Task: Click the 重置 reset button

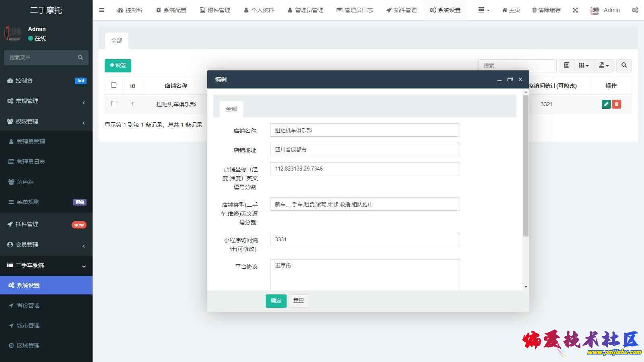Action: (x=299, y=300)
